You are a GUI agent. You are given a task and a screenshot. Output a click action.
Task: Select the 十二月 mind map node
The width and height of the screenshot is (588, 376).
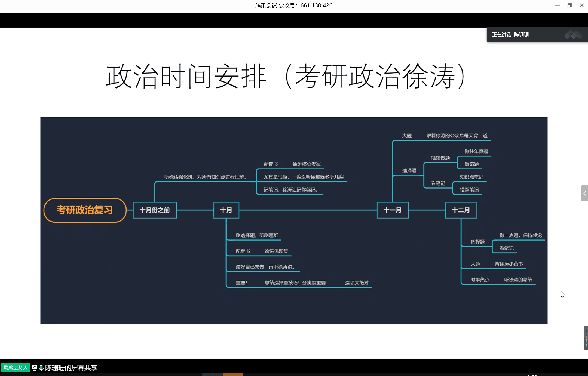(461, 210)
